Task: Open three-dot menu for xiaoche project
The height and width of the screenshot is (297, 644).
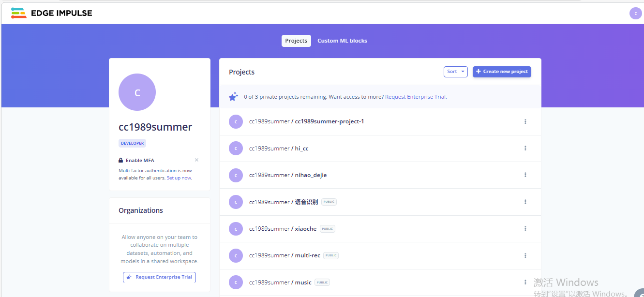Action: (525, 229)
